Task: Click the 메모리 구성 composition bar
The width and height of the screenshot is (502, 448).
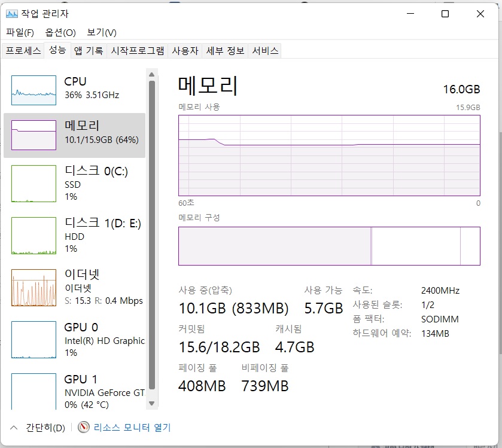Action: (329, 246)
